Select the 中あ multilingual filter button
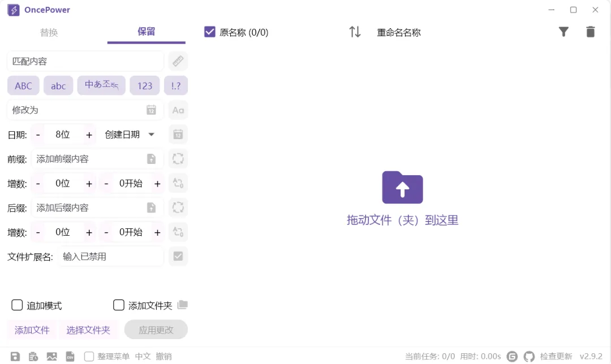 click(x=101, y=86)
